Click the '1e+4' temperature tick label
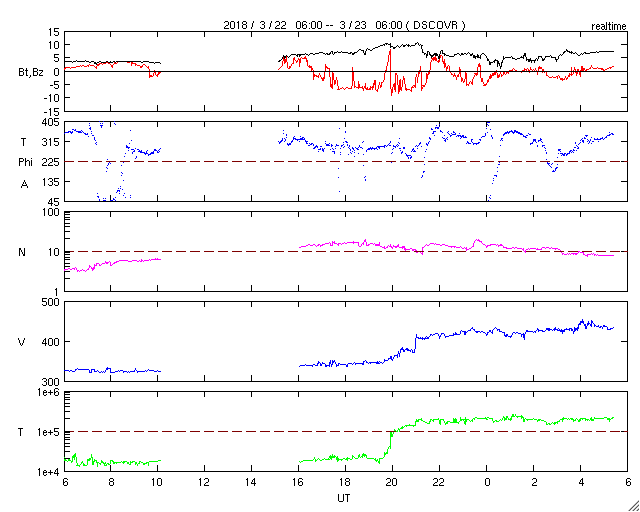Image resolution: width=640 pixels, height=512 pixels. [49, 472]
